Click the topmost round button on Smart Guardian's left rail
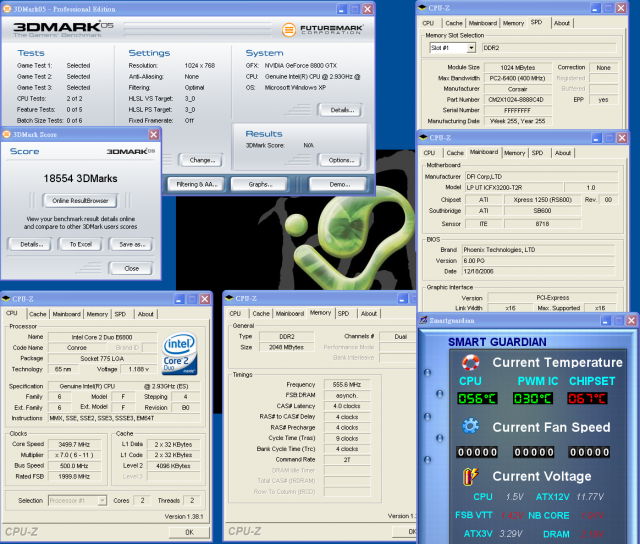 tap(427, 372)
